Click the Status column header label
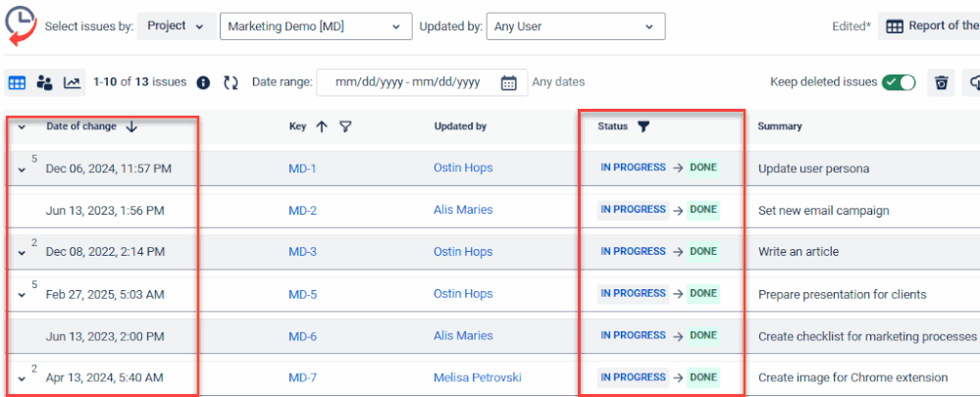The image size is (980, 397). click(x=612, y=126)
